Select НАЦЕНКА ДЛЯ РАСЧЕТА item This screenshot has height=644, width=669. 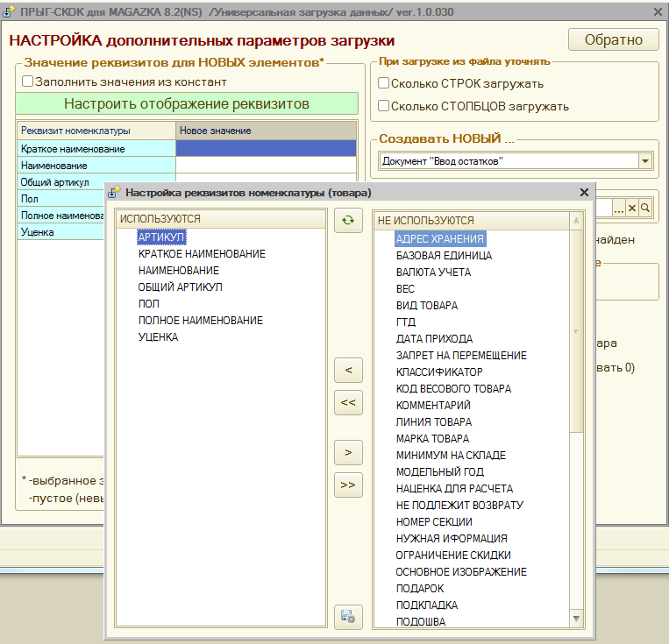coord(454,488)
